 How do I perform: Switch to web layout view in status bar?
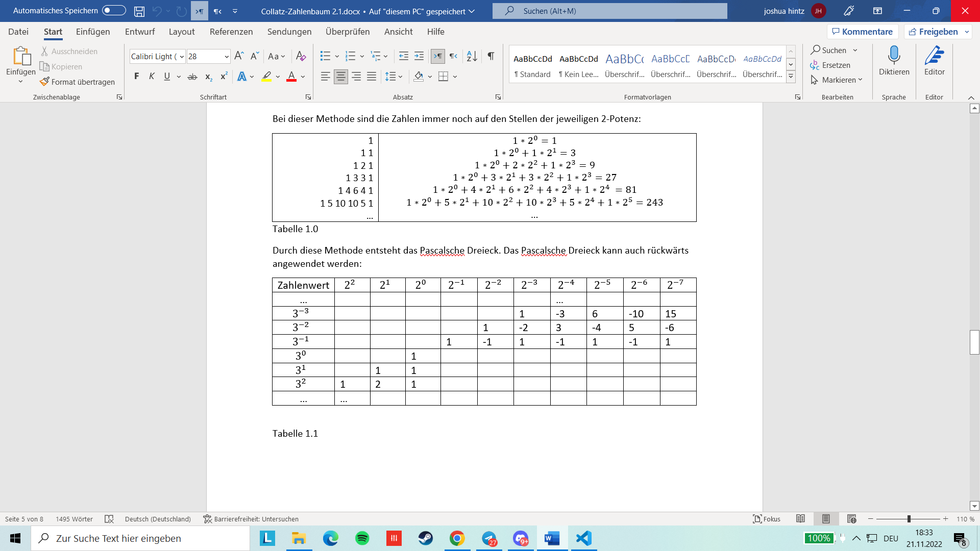(x=851, y=519)
